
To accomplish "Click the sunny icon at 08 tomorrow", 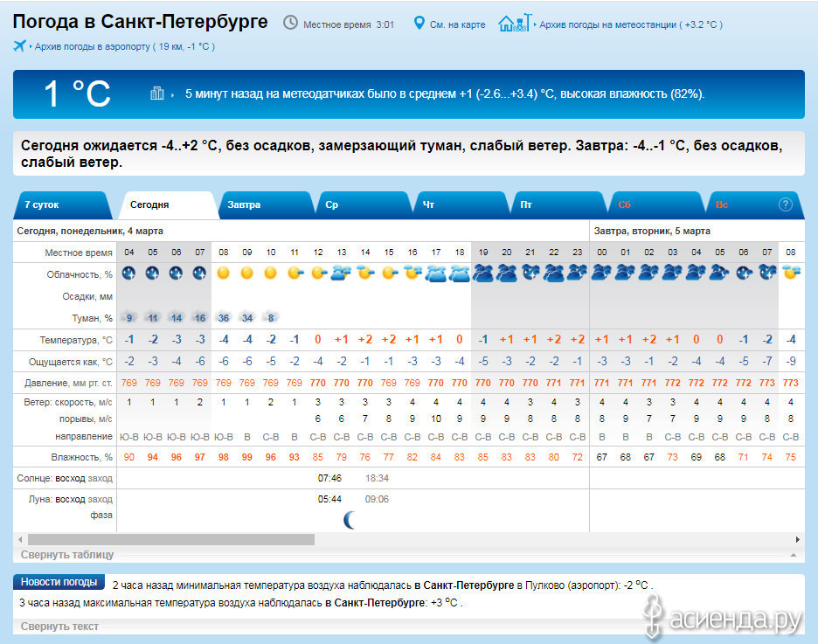I will click(x=791, y=273).
